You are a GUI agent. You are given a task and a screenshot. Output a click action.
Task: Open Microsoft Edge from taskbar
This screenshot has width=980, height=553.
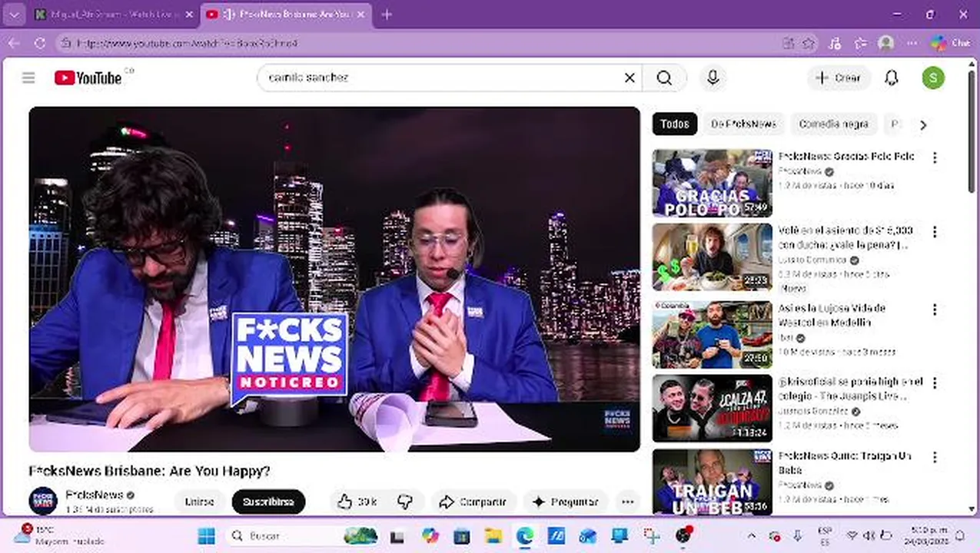pyautogui.click(x=525, y=535)
